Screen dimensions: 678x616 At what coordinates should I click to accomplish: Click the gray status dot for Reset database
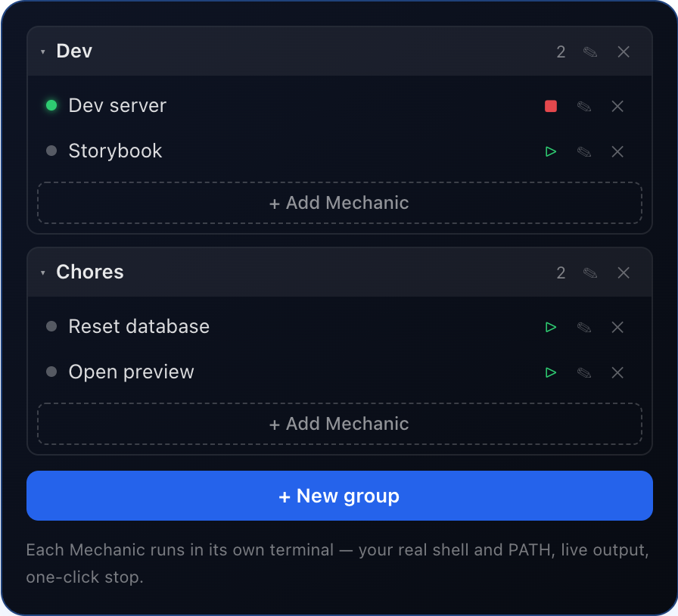51,326
